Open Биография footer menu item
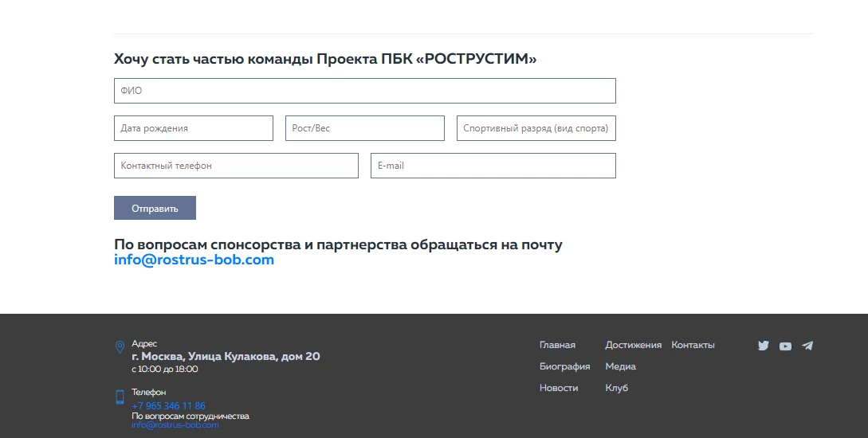868x438 pixels. pos(564,366)
